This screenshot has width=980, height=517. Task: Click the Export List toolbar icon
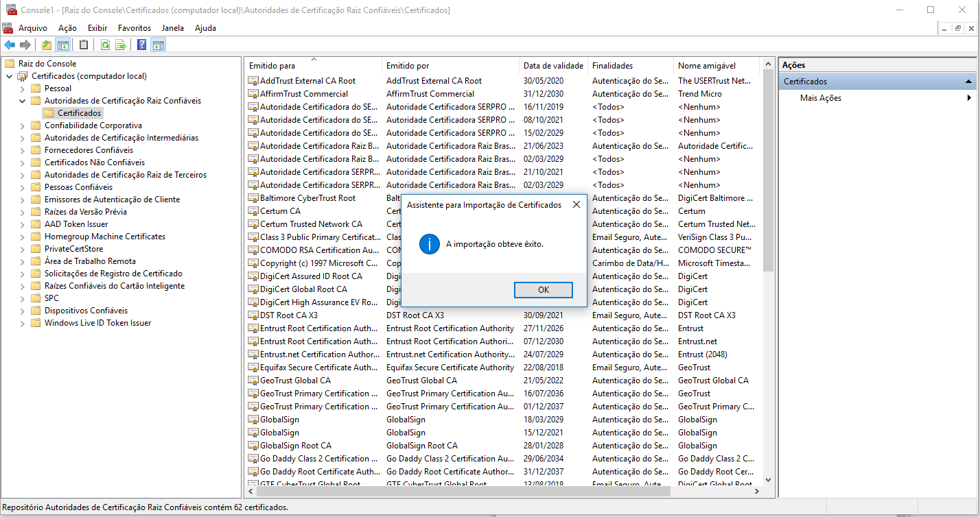tap(121, 45)
